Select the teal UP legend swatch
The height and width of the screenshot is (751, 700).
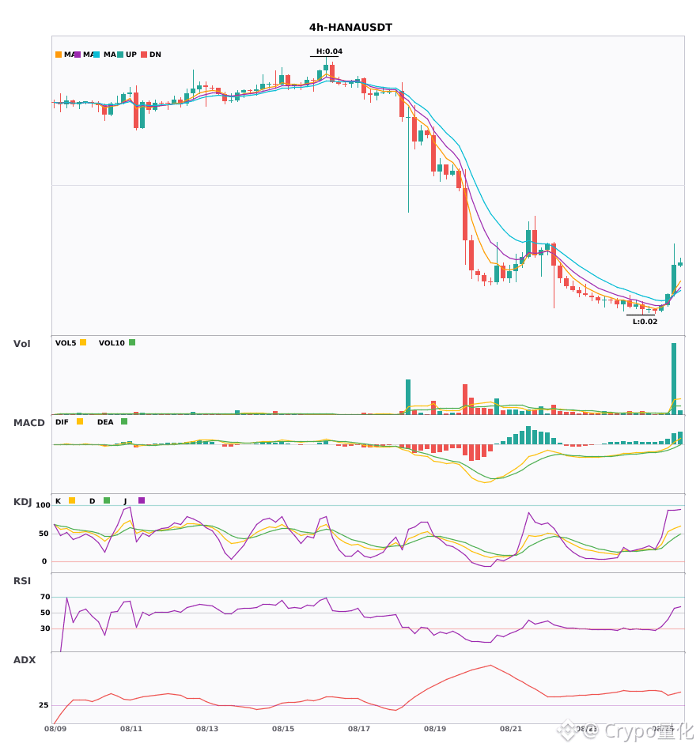(x=120, y=55)
